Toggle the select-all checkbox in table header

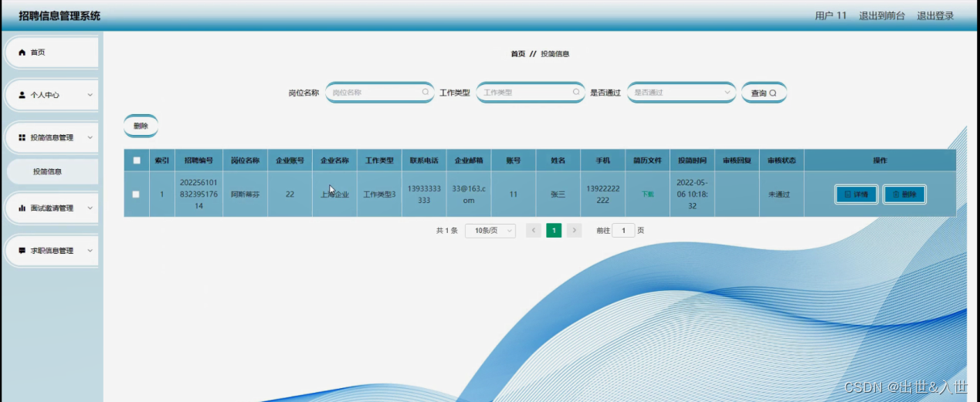tap(137, 160)
